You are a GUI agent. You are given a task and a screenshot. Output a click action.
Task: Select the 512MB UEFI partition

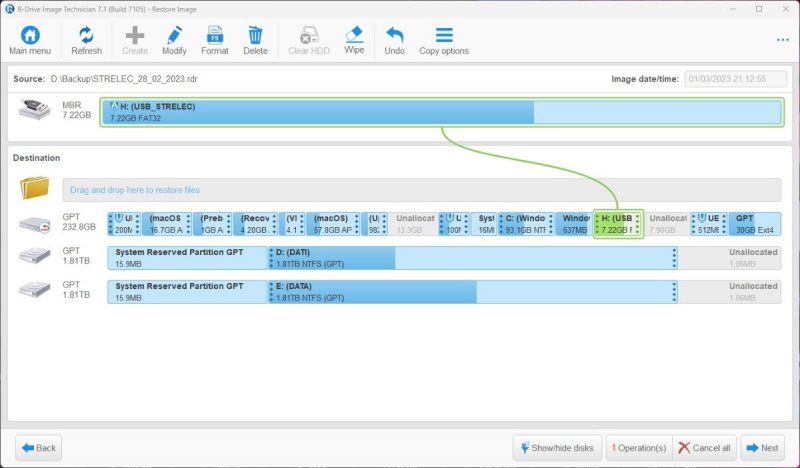point(709,224)
